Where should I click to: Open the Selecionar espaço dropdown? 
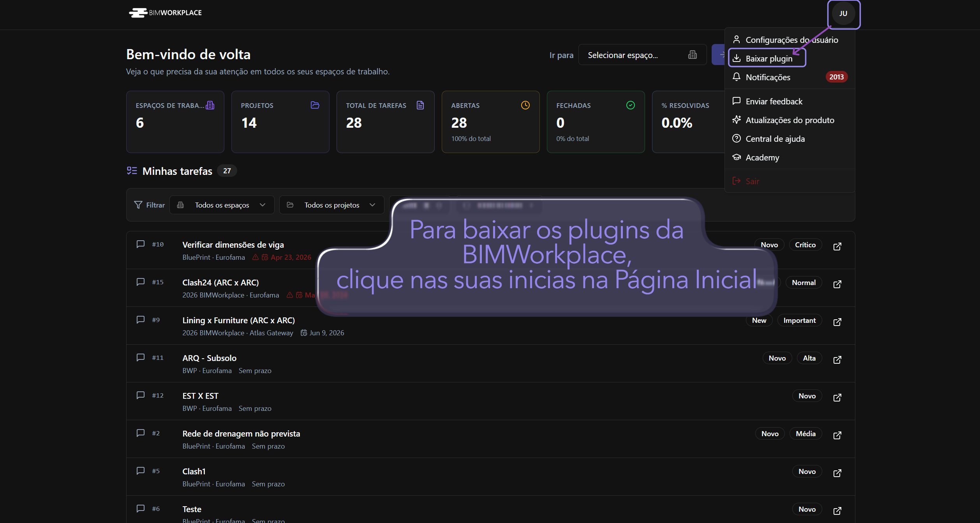pyautogui.click(x=642, y=55)
